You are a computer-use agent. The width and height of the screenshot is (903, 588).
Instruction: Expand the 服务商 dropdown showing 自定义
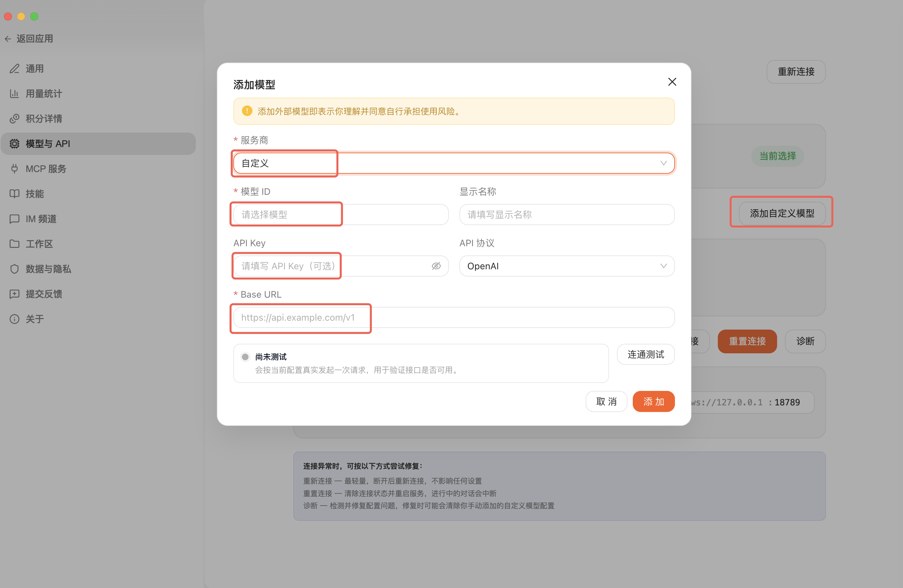click(x=453, y=163)
